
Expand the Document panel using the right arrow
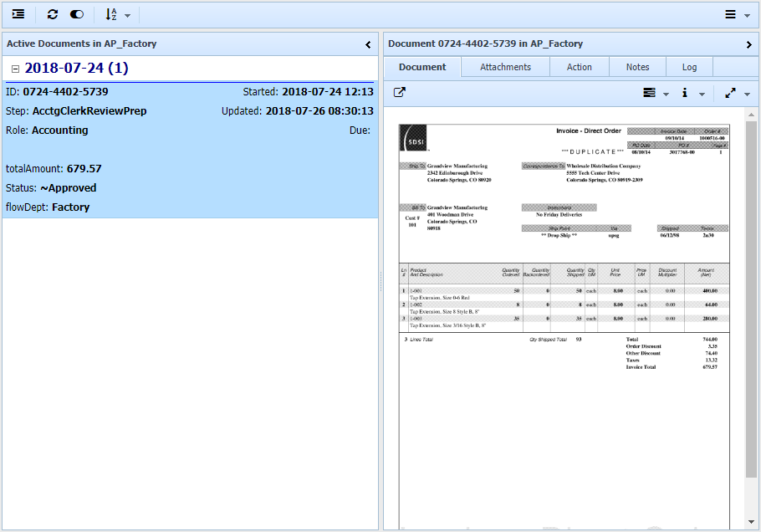pos(748,44)
